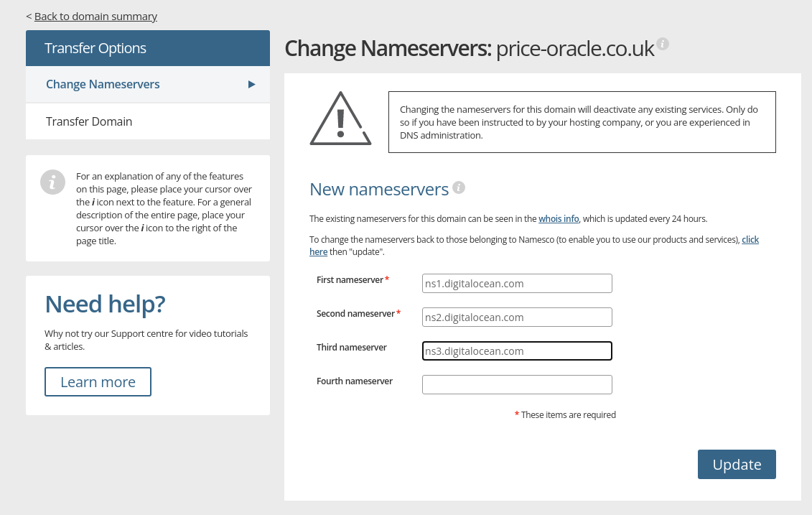Click the Learn more button
812x515 pixels.
98,382
